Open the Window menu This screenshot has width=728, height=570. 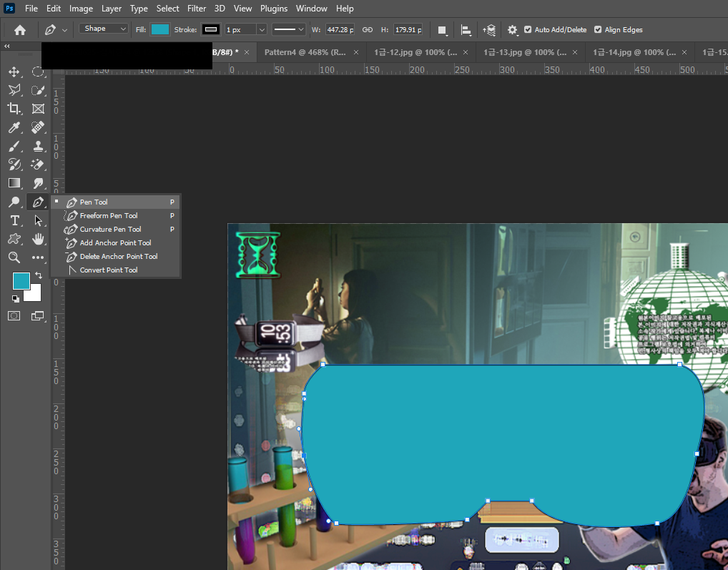[x=312, y=9]
